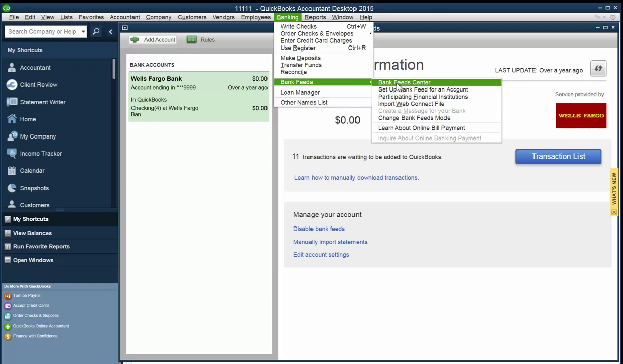Screen dimensions: 623x364
Task: Open Snapshots shortcut icon
Action: (12, 188)
